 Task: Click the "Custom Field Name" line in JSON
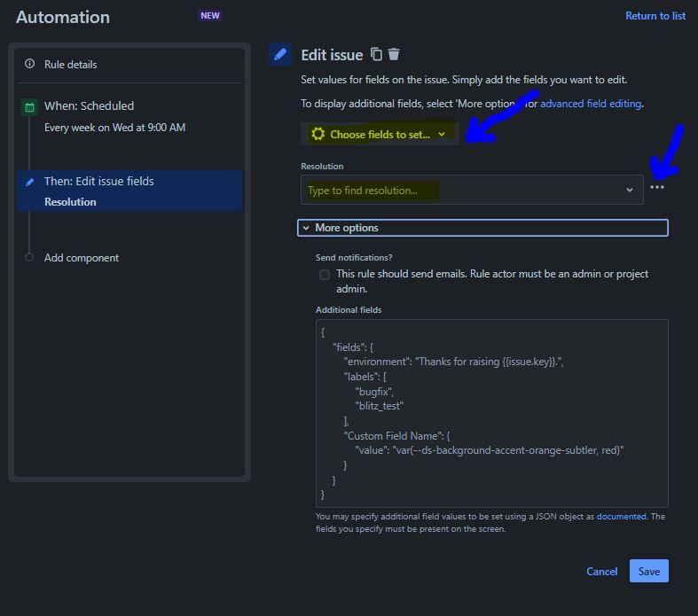point(396,436)
